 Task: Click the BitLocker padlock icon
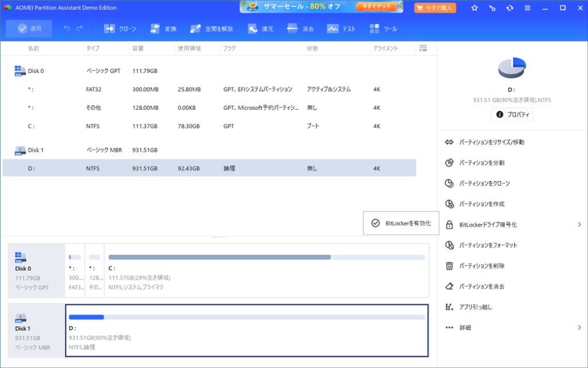point(449,225)
